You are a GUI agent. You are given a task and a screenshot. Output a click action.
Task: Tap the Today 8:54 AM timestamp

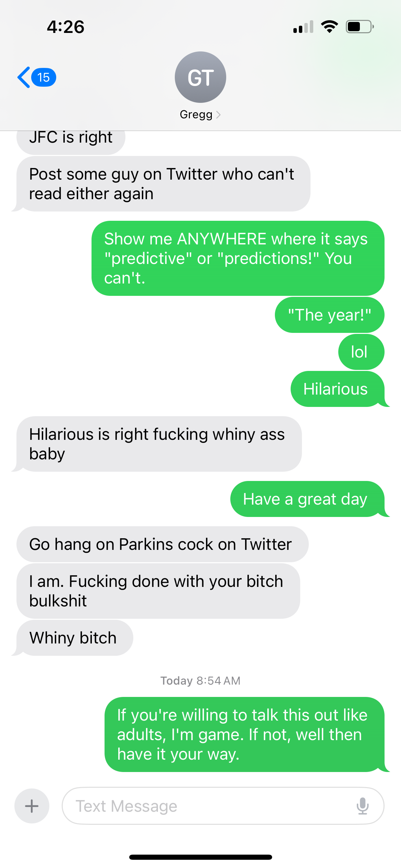(200, 680)
